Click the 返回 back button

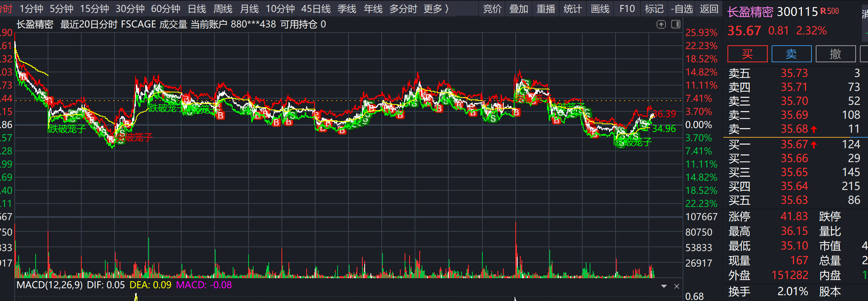click(709, 9)
